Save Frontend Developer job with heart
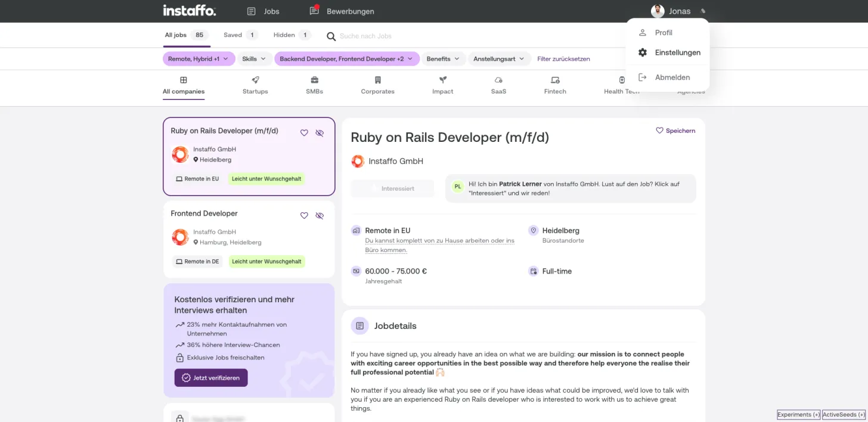868x422 pixels. pyautogui.click(x=304, y=216)
